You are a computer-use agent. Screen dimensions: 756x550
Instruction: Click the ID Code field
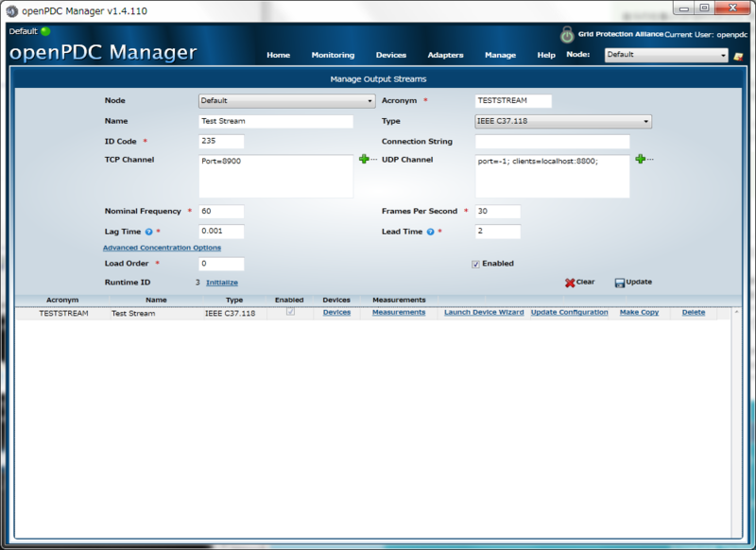[221, 141]
